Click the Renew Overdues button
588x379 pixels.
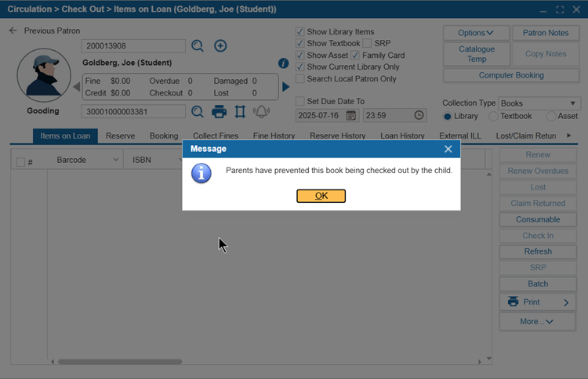pyautogui.click(x=538, y=171)
